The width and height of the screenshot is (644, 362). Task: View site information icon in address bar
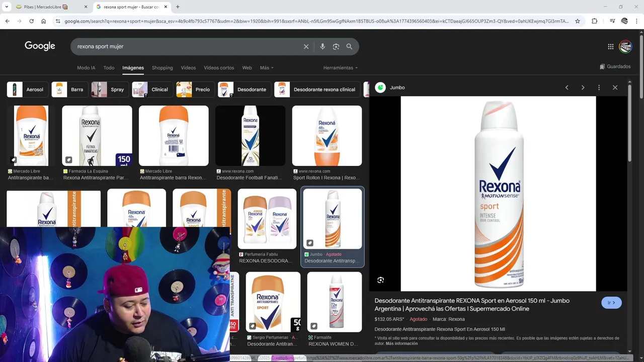(x=58, y=21)
